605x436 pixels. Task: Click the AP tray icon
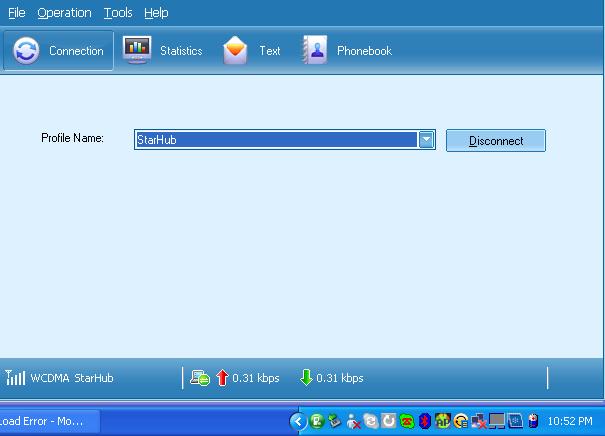(443, 421)
